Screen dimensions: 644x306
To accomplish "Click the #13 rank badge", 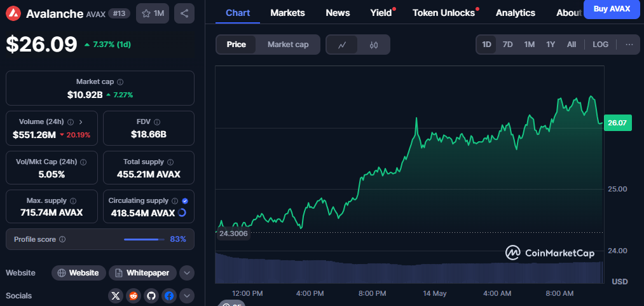I will point(119,13).
